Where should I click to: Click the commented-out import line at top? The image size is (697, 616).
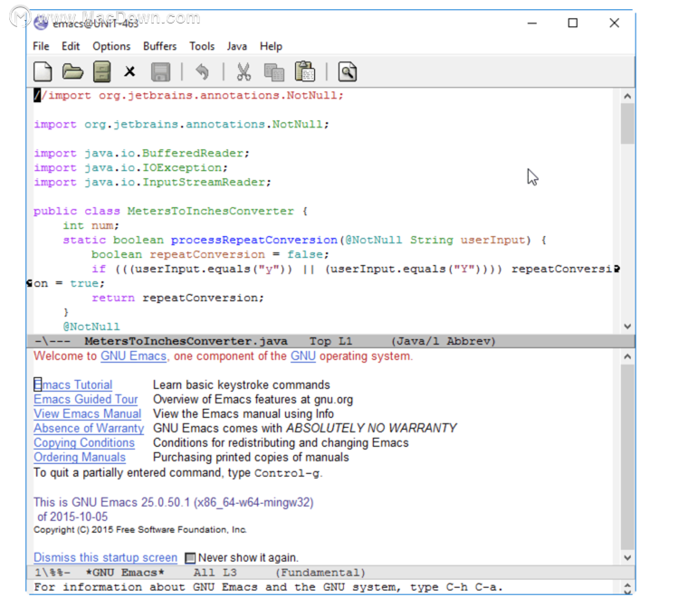[x=188, y=96]
